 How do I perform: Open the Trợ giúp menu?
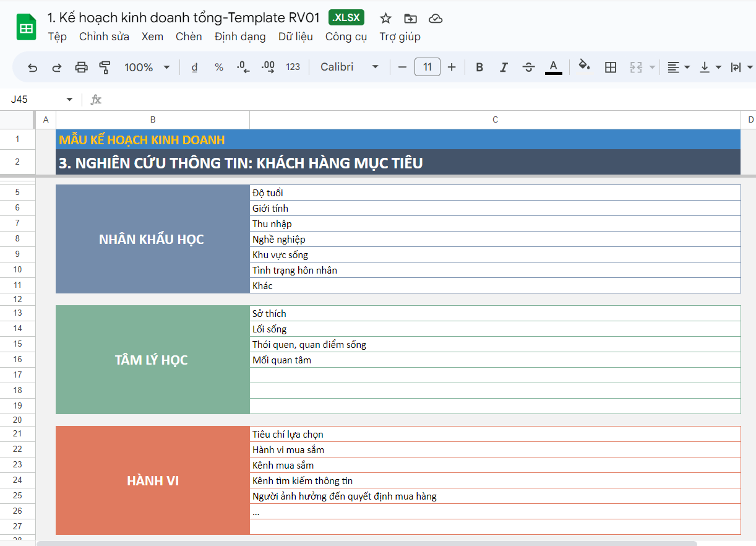(400, 37)
